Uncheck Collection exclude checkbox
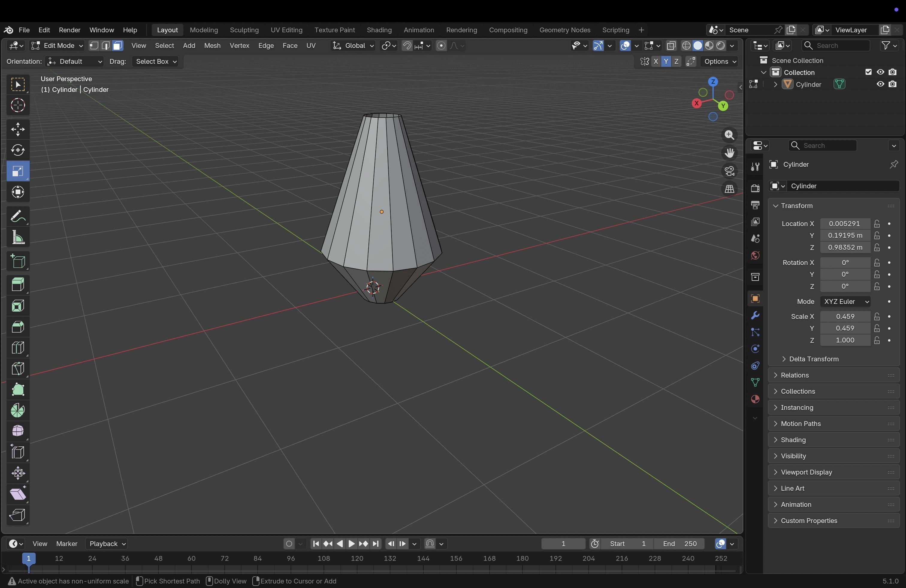The image size is (906, 588). 868,72
